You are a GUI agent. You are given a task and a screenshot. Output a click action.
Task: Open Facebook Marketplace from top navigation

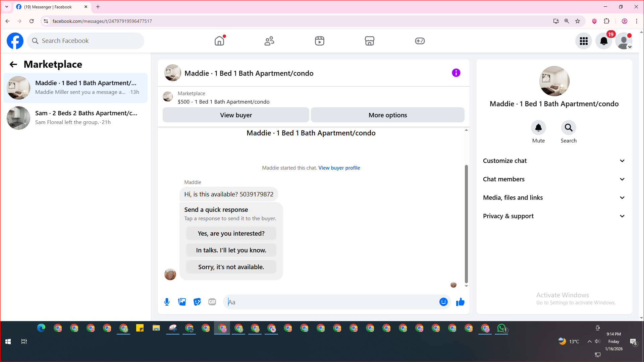[x=369, y=41]
